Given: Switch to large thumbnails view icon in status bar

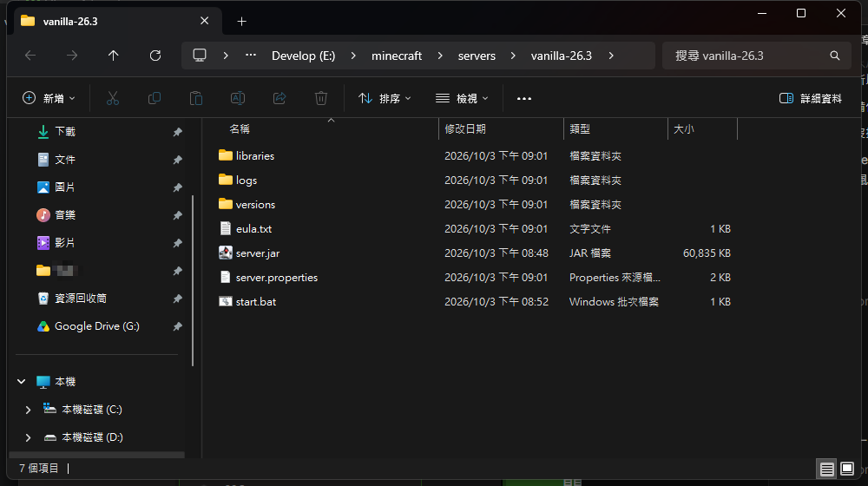Looking at the screenshot, I should click(847, 470).
